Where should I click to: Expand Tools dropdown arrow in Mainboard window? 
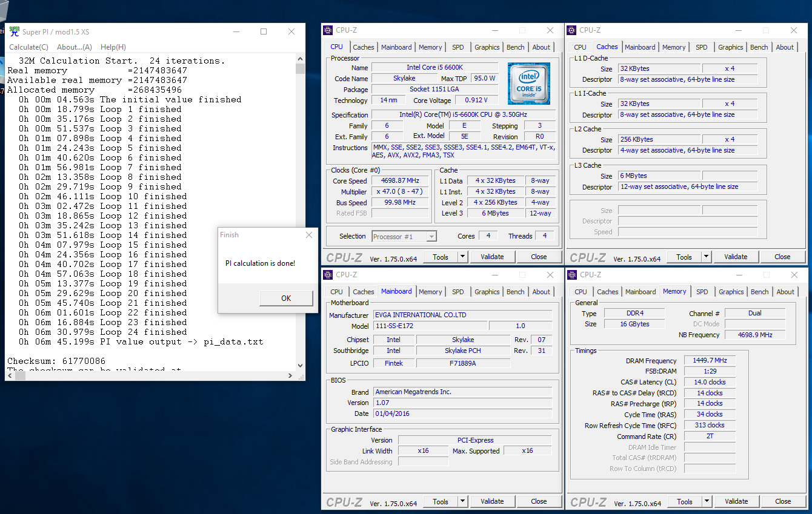(462, 501)
